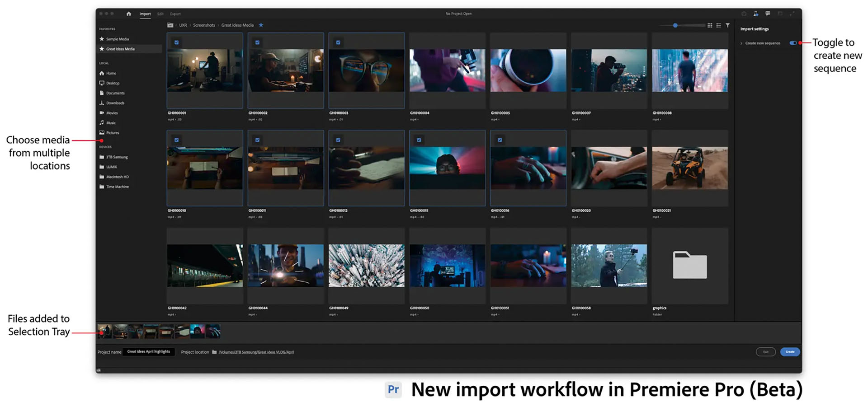Open the Pictures location in the sidebar
The image size is (868, 416).
tap(112, 132)
